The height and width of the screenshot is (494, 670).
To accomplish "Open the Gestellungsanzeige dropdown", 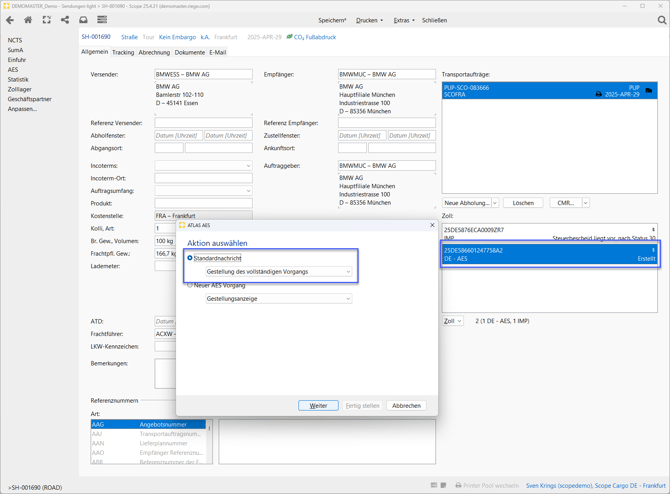I will pyautogui.click(x=279, y=299).
